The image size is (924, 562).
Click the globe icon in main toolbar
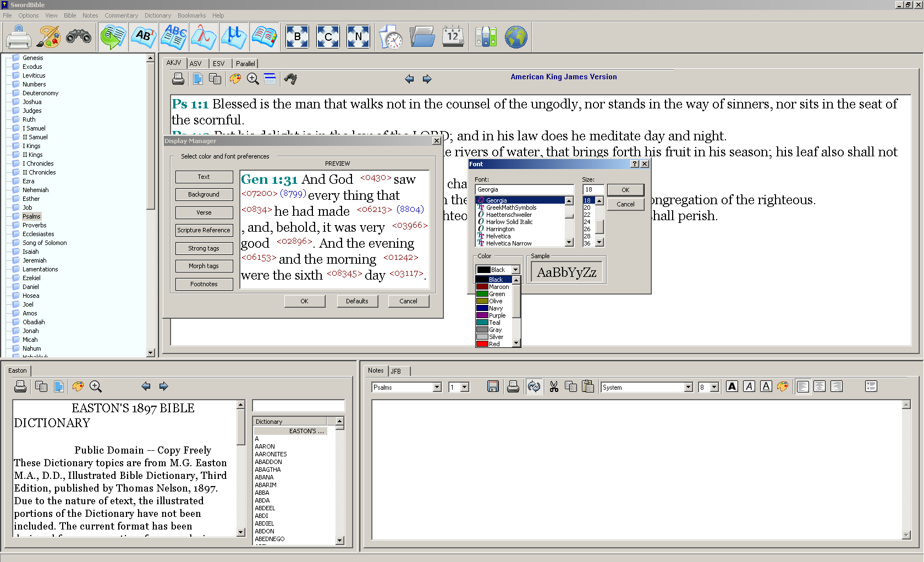[x=516, y=37]
